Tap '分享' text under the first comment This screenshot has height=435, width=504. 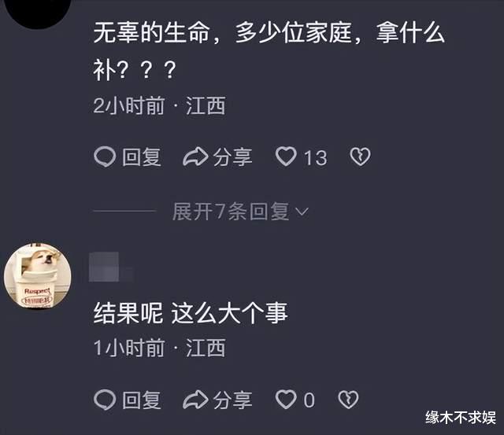click(x=232, y=157)
